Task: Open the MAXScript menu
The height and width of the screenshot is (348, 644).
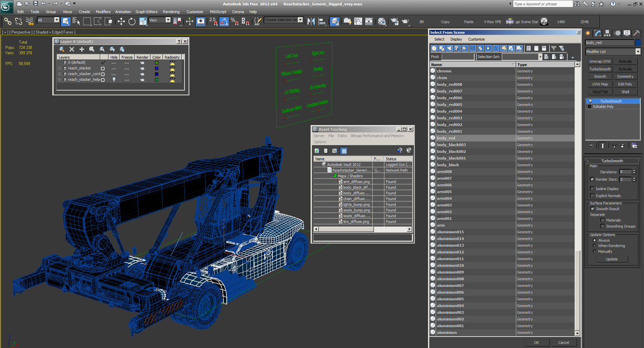Action: pyautogui.click(x=218, y=12)
